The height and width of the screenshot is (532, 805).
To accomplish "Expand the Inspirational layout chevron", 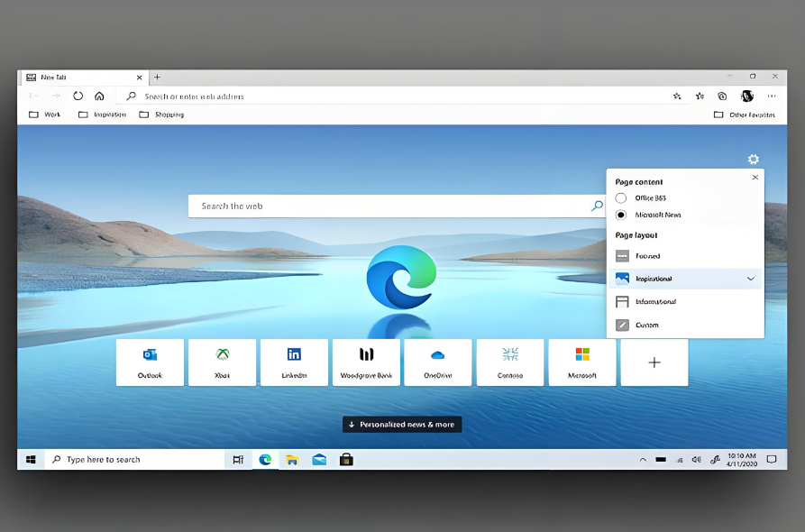I will [x=751, y=279].
